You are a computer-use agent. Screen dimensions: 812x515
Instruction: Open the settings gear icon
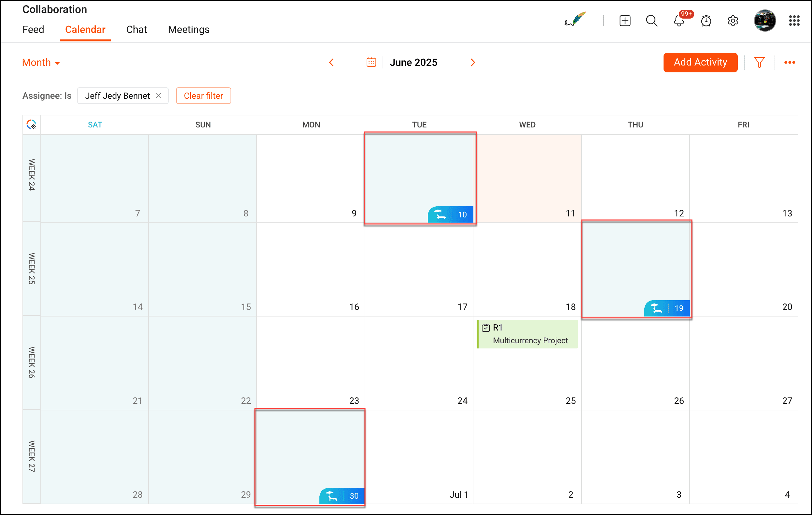click(733, 21)
